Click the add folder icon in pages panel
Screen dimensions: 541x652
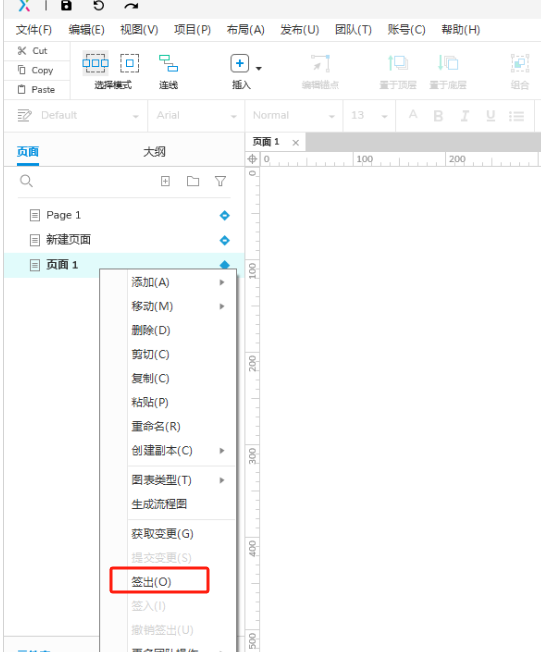point(193,181)
